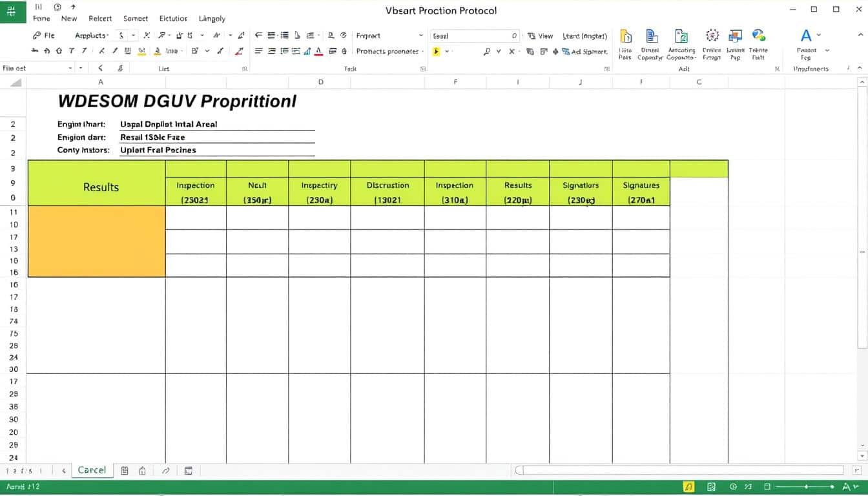Open the Protlects proonates dropdown
Screen dimensions: 868x496
(390, 51)
